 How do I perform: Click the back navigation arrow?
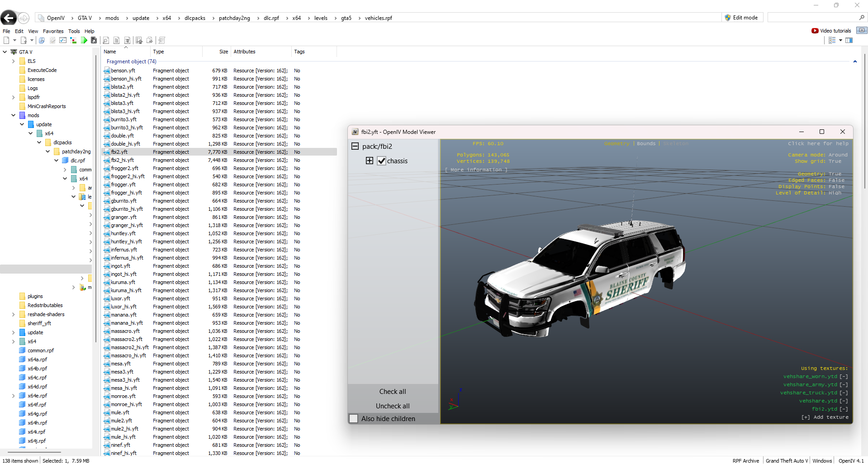[9, 18]
